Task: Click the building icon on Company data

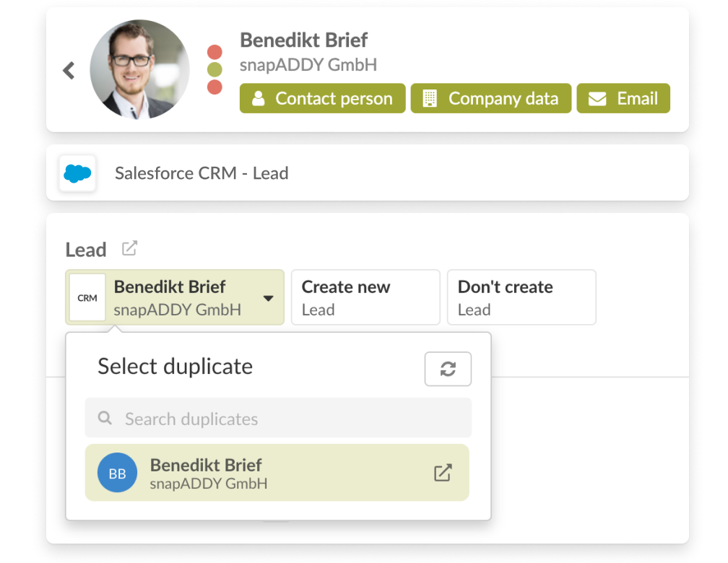Action: point(430,98)
